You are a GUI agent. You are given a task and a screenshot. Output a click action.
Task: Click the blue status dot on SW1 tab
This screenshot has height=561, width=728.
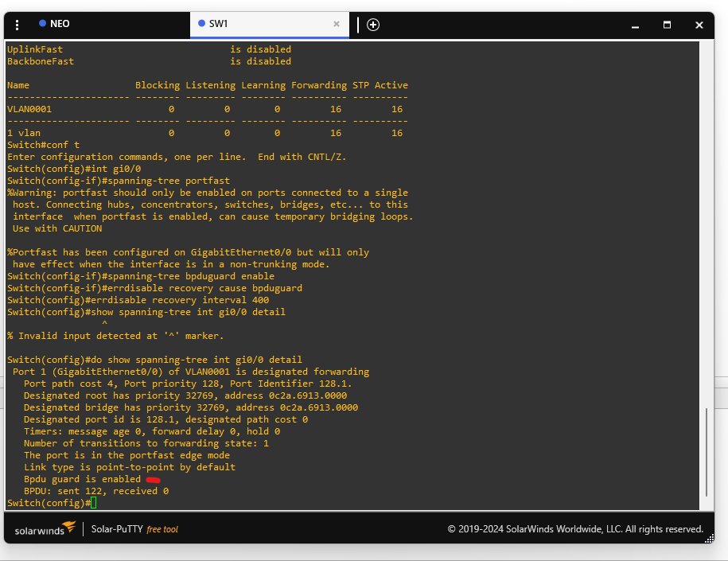[x=201, y=23]
